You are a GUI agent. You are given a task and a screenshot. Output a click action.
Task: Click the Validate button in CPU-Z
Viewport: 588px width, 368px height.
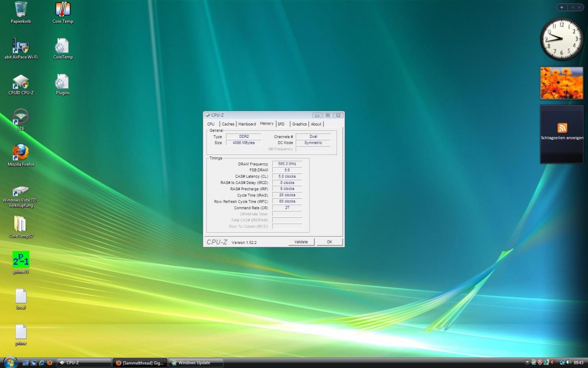click(x=301, y=242)
